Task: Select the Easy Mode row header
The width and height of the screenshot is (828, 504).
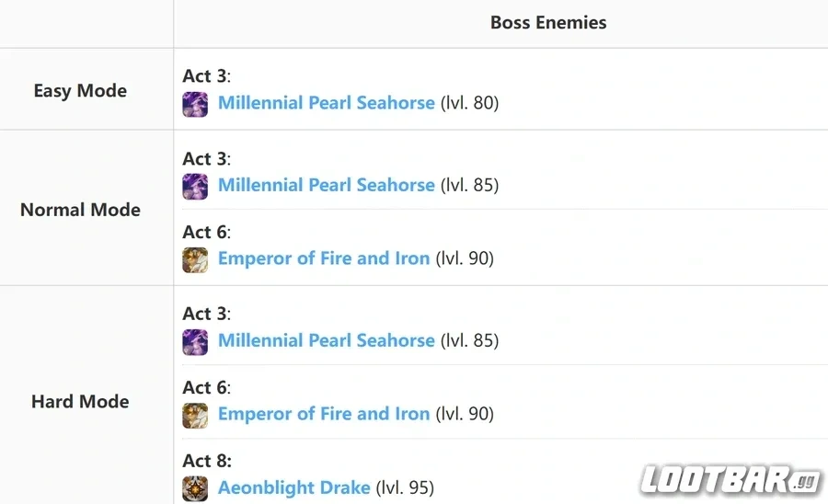Action: pos(80,91)
